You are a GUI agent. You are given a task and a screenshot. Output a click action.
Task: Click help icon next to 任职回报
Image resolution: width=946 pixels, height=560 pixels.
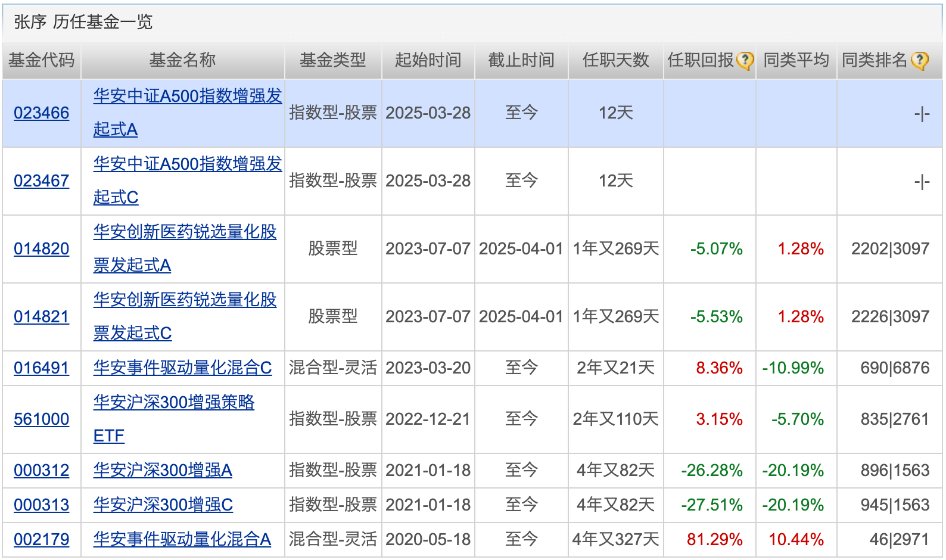coord(745,61)
